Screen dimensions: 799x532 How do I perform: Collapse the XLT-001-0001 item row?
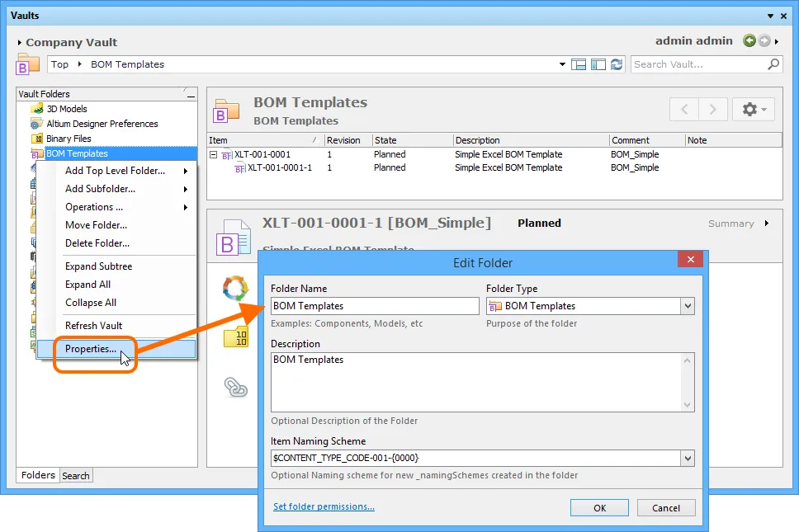pyautogui.click(x=214, y=155)
